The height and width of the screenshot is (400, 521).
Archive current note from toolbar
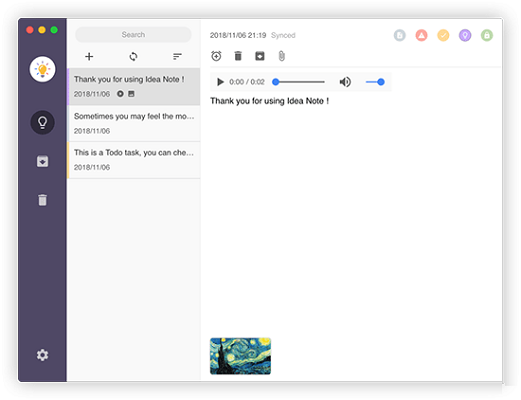tap(260, 56)
